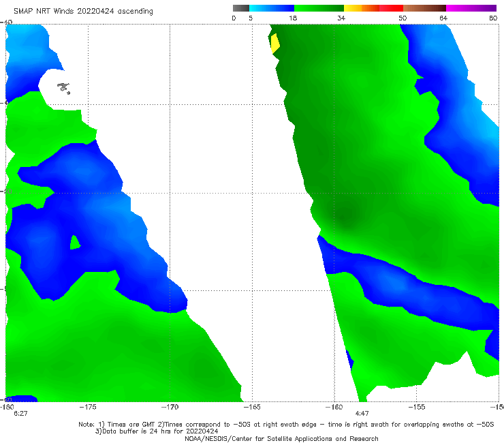The image size is (504, 443).
Task: Click the color bar label 18
Action: coord(293,18)
